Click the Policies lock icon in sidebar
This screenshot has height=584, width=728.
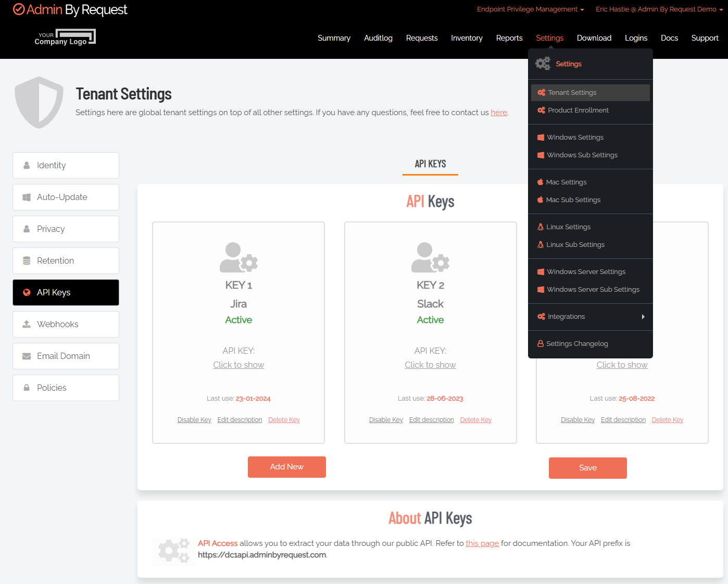click(27, 388)
